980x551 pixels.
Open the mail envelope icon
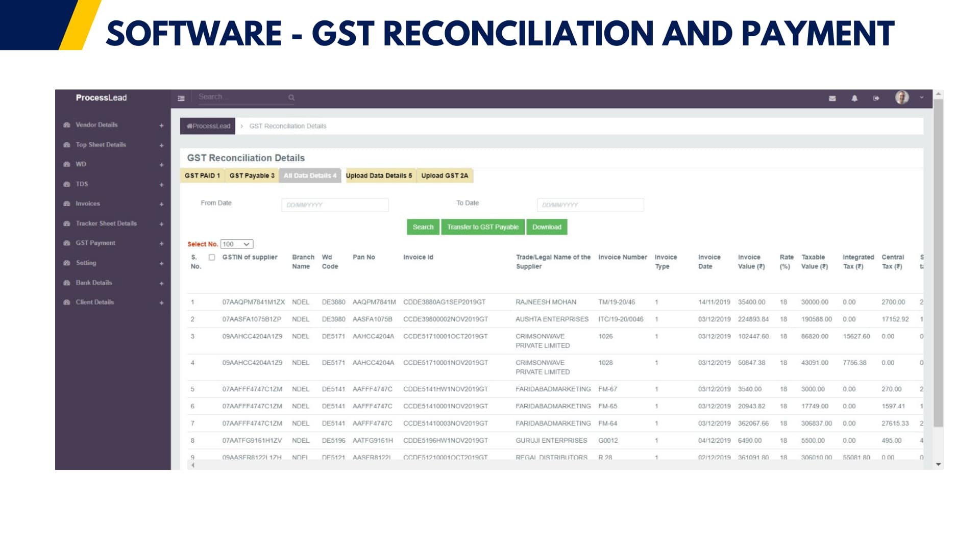832,98
